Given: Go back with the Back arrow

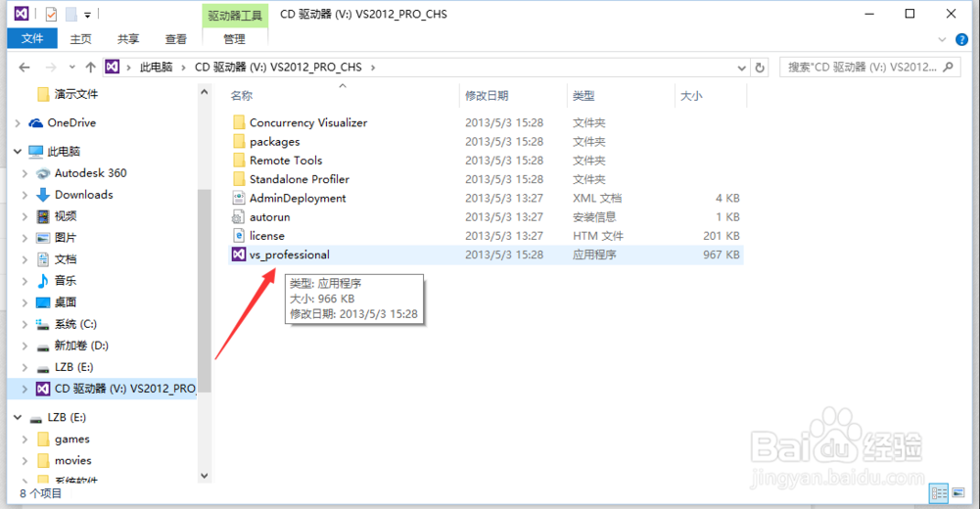Looking at the screenshot, I should (24, 67).
